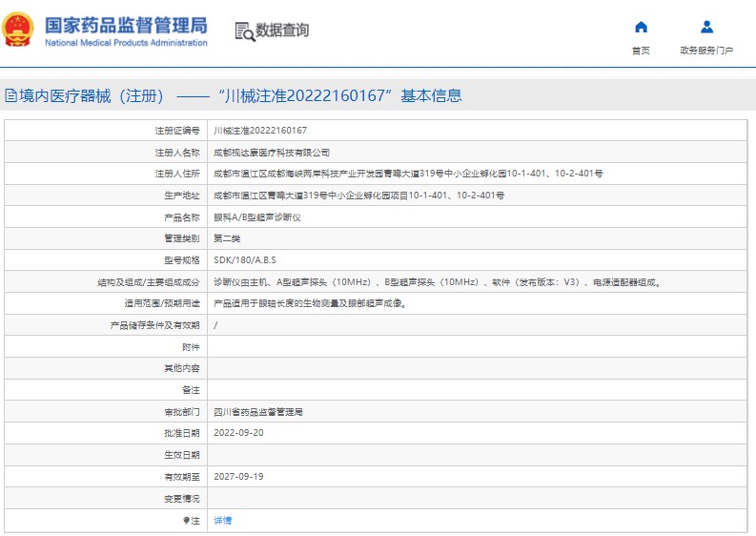Screen dimensions: 756x536
Task: Click 国家药品监督管理局 site title
Action: coord(126,26)
